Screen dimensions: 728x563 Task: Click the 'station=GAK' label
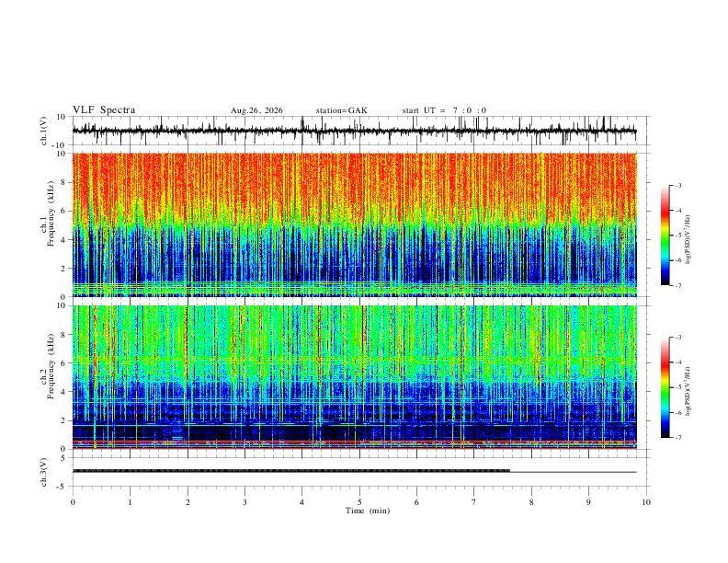(342, 110)
